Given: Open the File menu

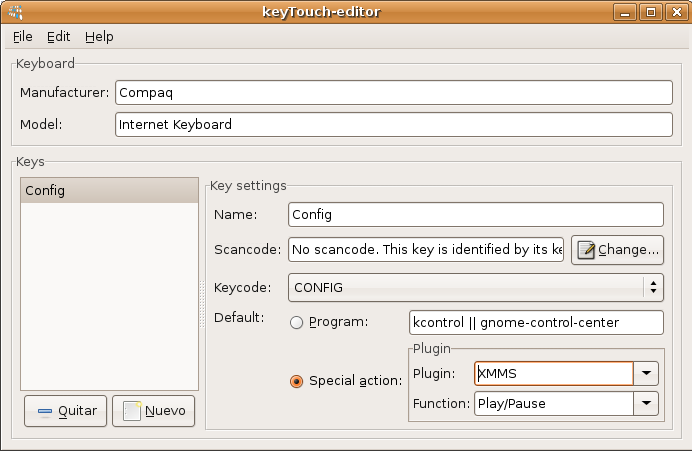Looking at the screenshot, I should click(x=23, y=37).
